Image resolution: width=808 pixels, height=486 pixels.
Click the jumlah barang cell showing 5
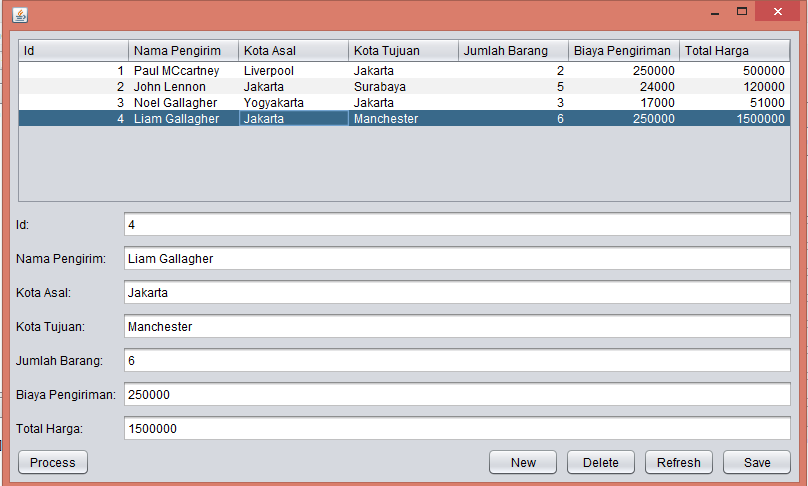[x=513, y=86]
